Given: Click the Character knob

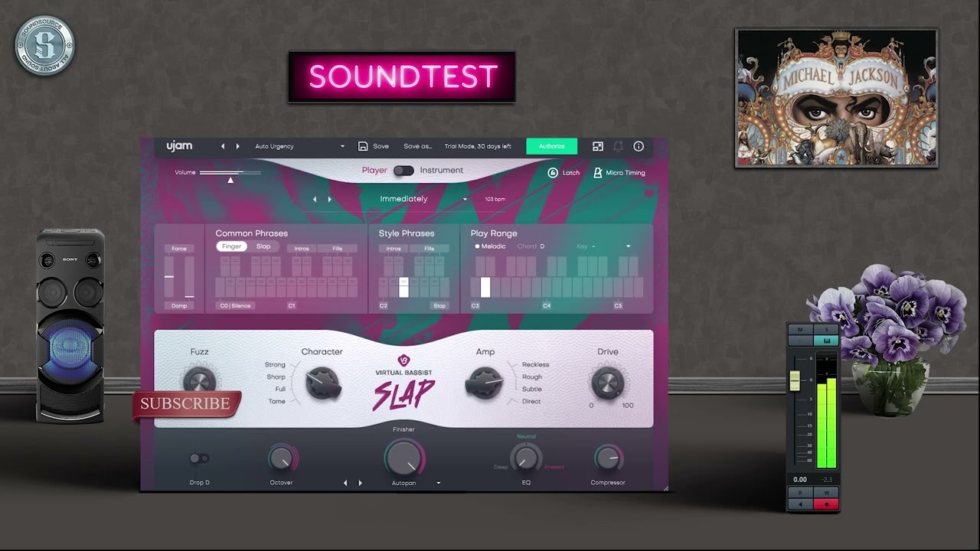Looking at the screenshot, I should [x=322, y=383].
